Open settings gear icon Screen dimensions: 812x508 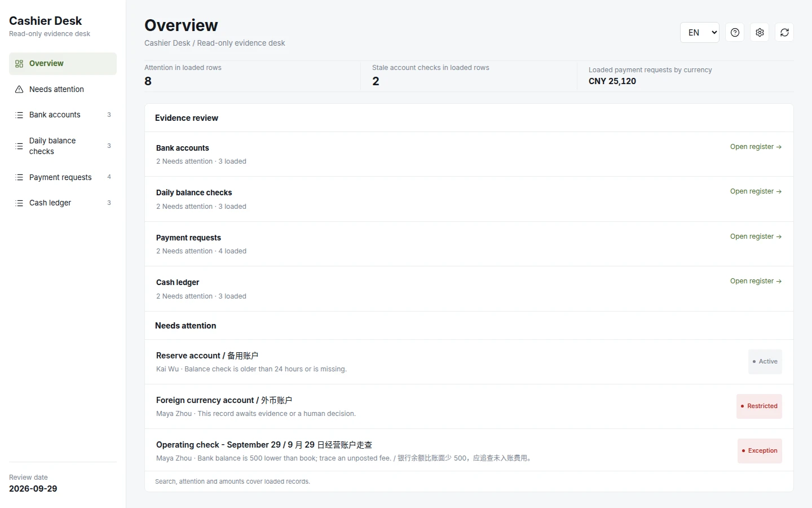(760, 33)
